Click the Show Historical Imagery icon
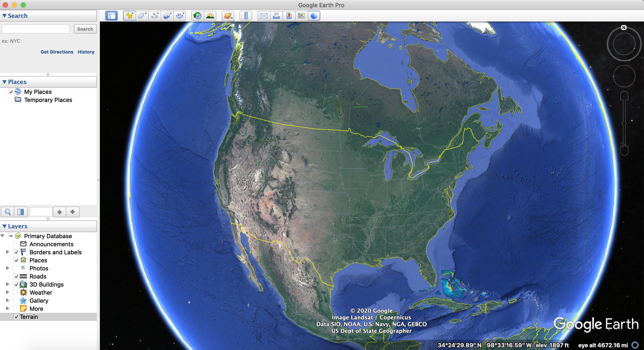The height and width of the screenshot is (350, 644). coord(196,15)
